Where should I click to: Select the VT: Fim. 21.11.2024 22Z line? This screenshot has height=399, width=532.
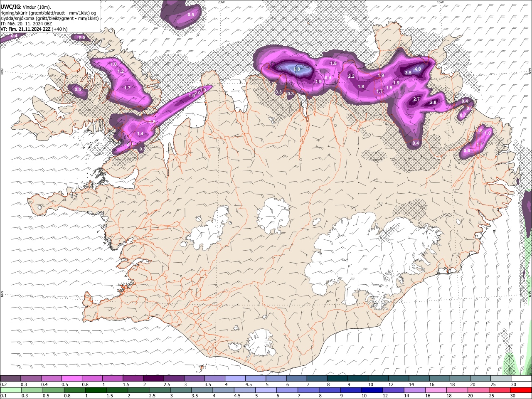(x=34, y=29)
